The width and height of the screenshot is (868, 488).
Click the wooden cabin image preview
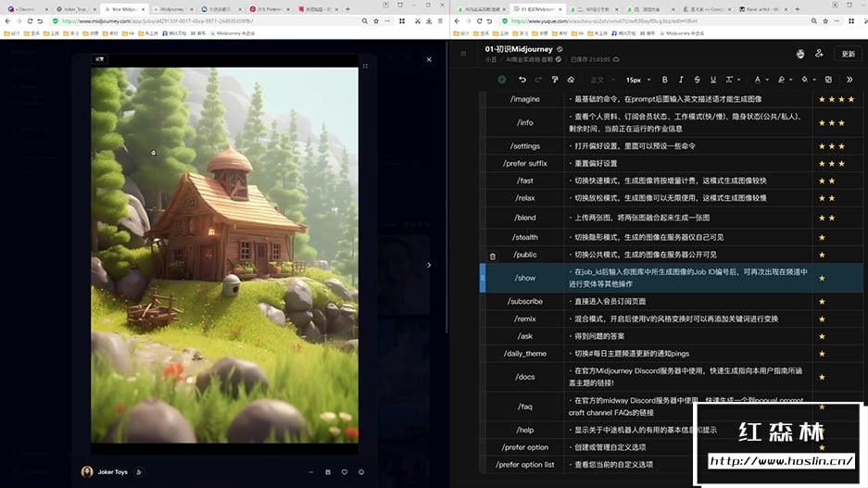(225, 255)
